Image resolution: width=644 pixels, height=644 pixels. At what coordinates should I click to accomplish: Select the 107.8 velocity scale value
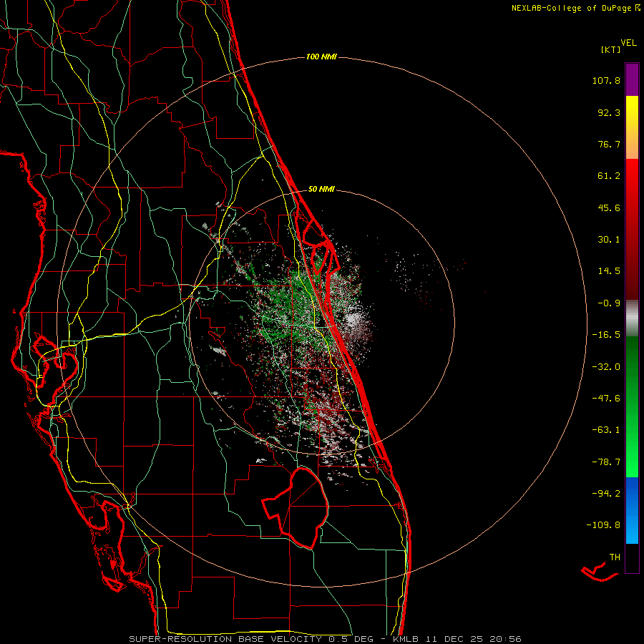606,80
